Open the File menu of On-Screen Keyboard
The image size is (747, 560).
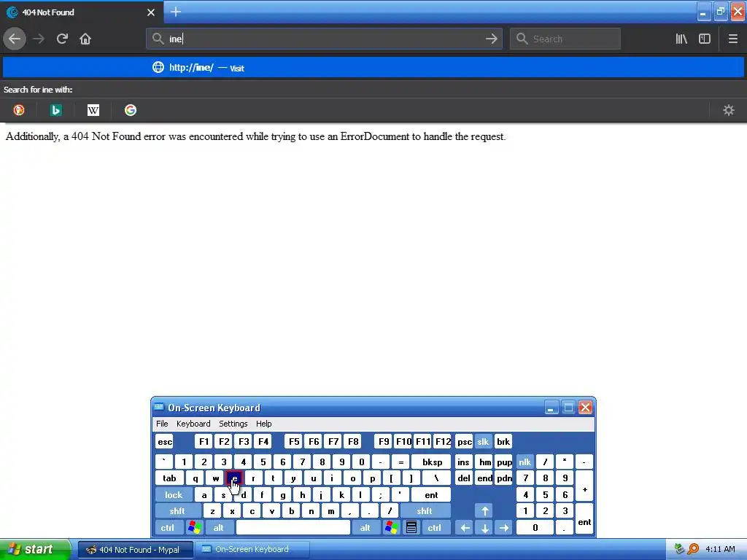pos(162,424)
